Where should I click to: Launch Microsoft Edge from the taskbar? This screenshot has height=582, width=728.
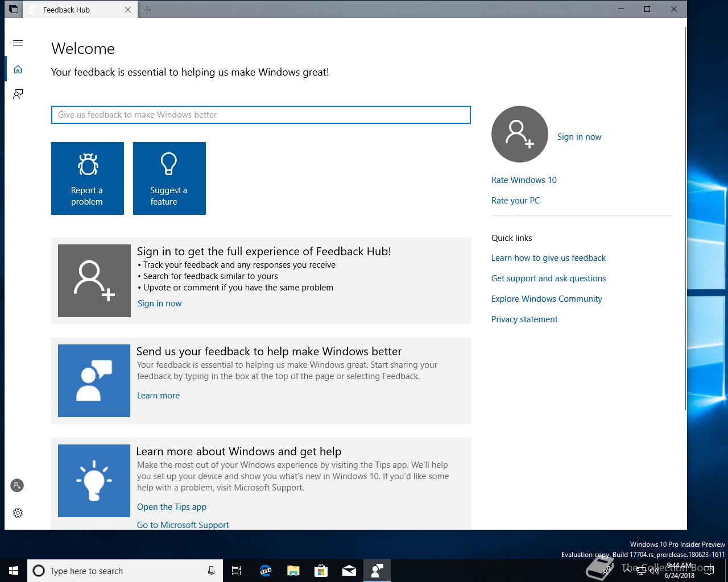click(266, 571)
